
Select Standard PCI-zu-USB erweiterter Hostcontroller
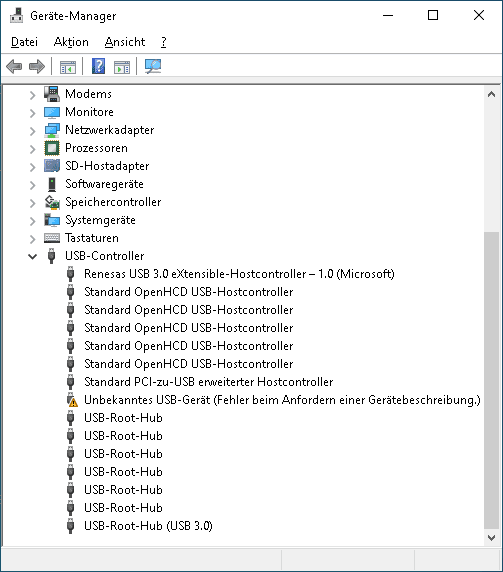coord(209,382)
